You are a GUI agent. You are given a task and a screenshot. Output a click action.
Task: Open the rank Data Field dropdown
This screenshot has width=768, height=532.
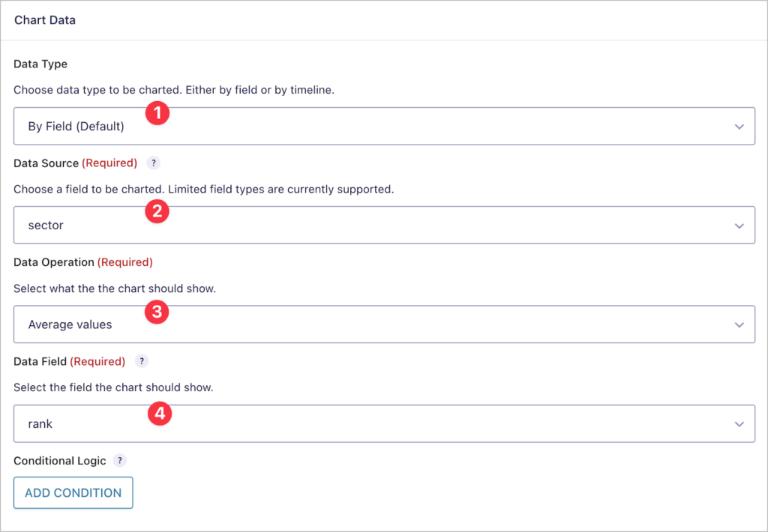point(375,423)
